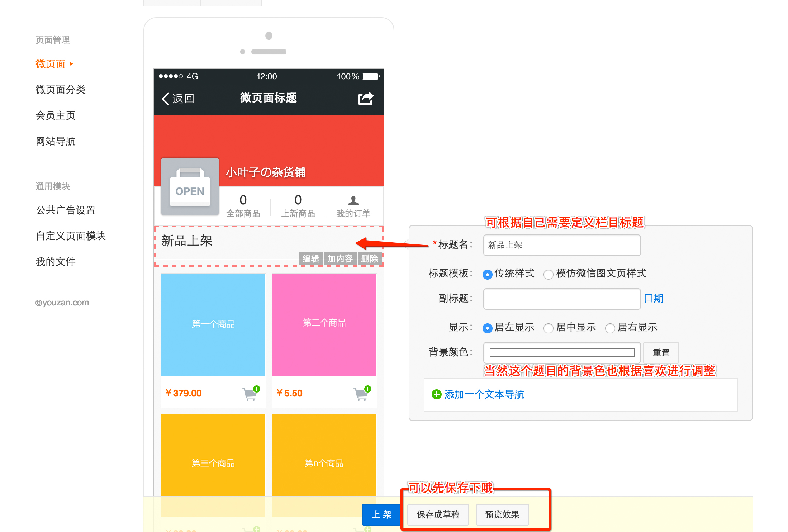This screenshot has width=788, height=532.
Task: Select 模仿微信图文页样式 radio option
Action: tap(548, 274)
